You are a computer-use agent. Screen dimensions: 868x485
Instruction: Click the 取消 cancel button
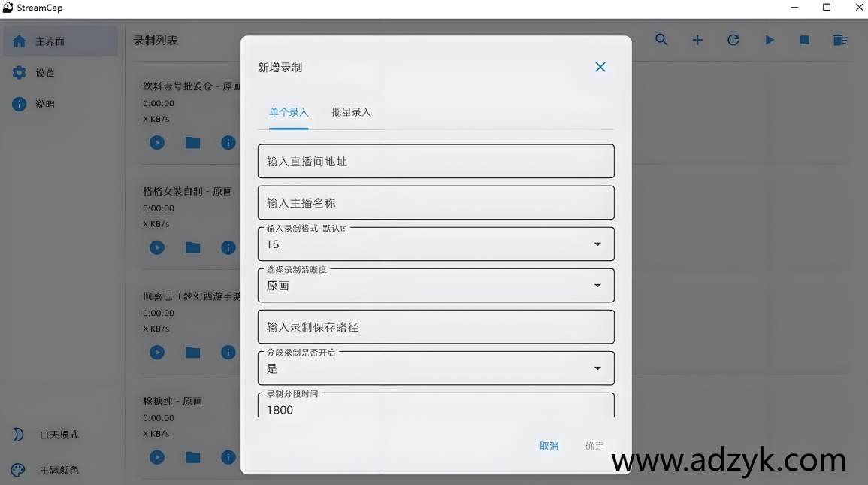(549, 445)
